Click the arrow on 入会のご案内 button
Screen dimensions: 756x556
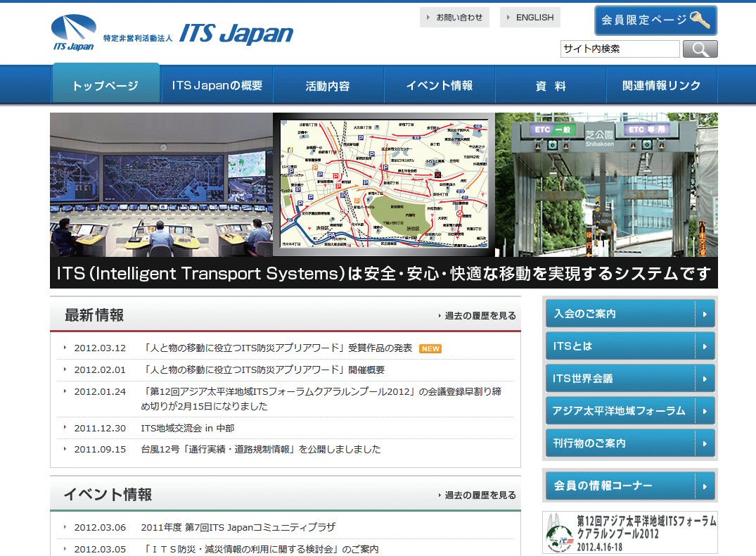click(705, 314)
